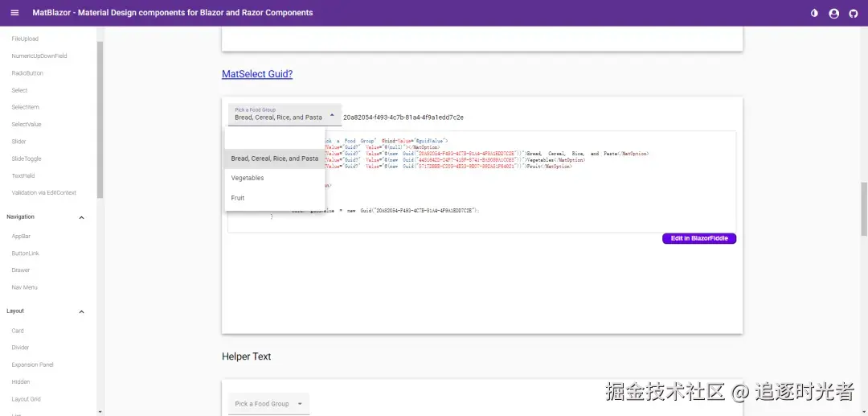The image size is (868, 416).
Task: Click the sidebar scroll down arrow
Action: coord(100,412)
